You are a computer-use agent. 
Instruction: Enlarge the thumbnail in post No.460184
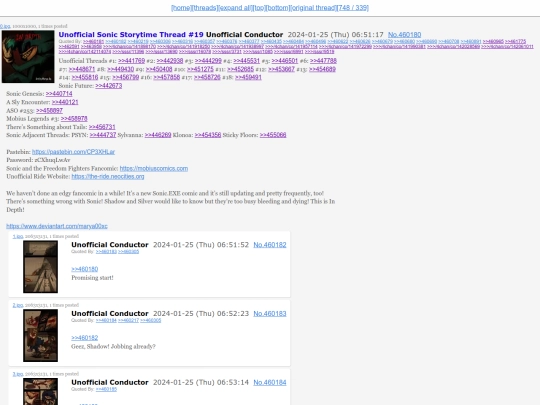click(40, 392)
